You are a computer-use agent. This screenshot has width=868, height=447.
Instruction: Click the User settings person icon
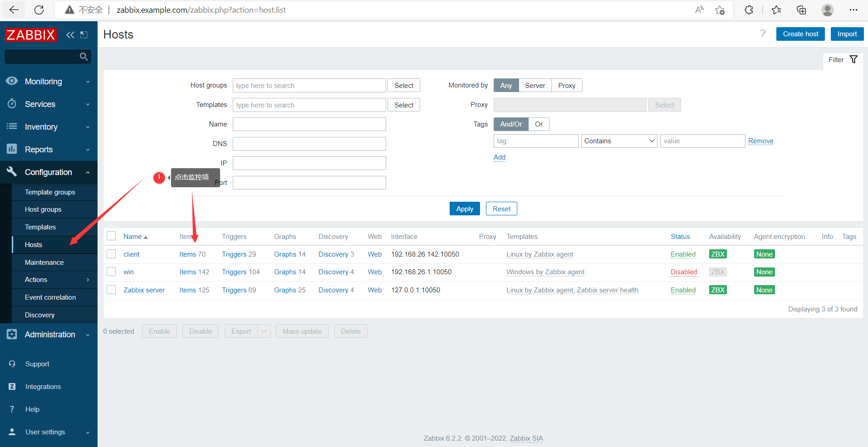(12, 432)
